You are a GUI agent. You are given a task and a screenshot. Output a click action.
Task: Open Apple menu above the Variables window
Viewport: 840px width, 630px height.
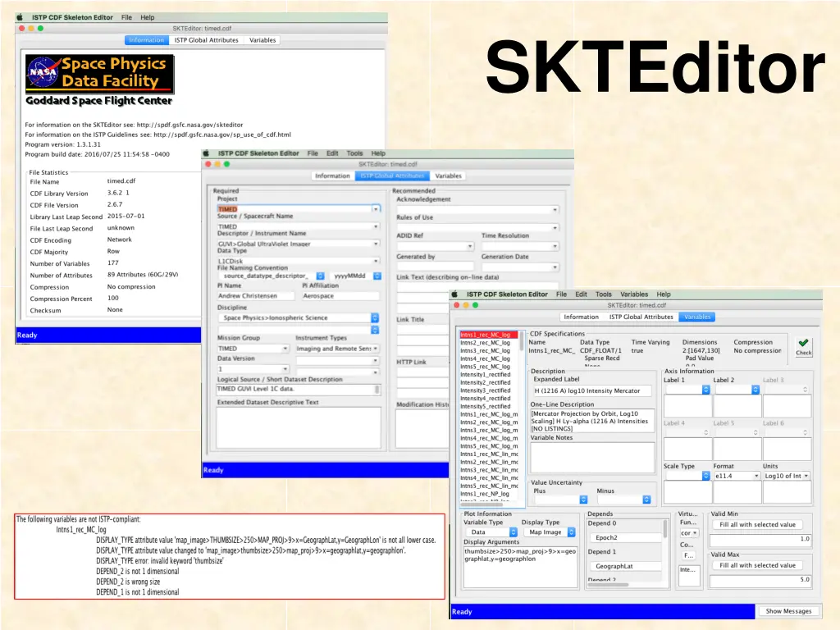click(454, 294)
